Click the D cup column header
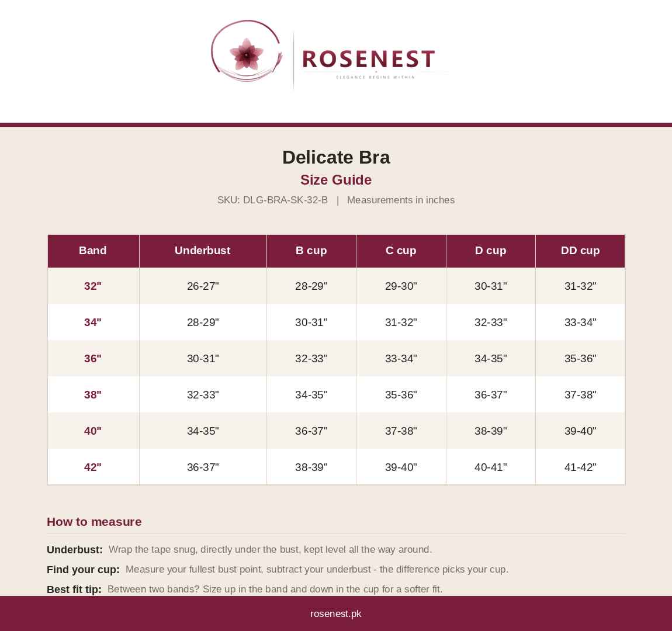The image size is (672, 631). [x=490, y=251]
